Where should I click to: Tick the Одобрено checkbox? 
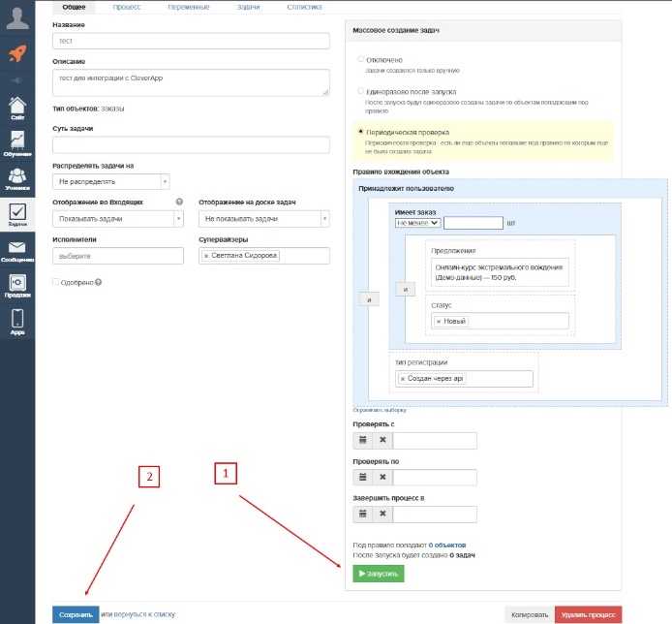coord(56,282)
